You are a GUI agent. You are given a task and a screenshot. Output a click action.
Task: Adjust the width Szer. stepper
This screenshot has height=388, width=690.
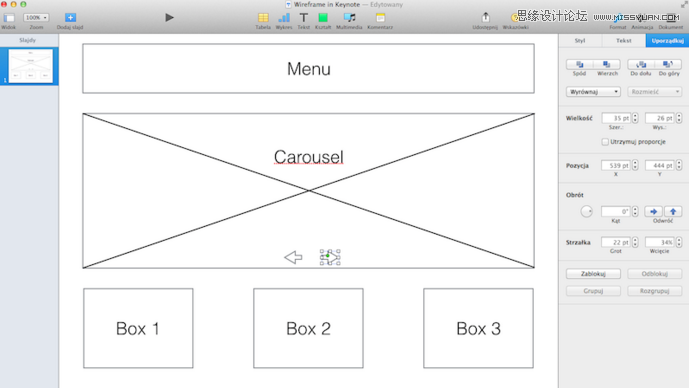(635, 118)
